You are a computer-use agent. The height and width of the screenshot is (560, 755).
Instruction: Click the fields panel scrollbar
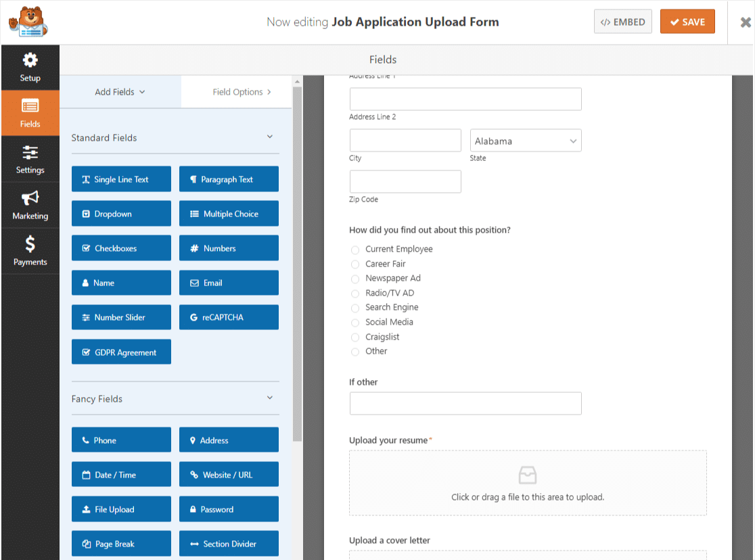click(x=297, y=264)
